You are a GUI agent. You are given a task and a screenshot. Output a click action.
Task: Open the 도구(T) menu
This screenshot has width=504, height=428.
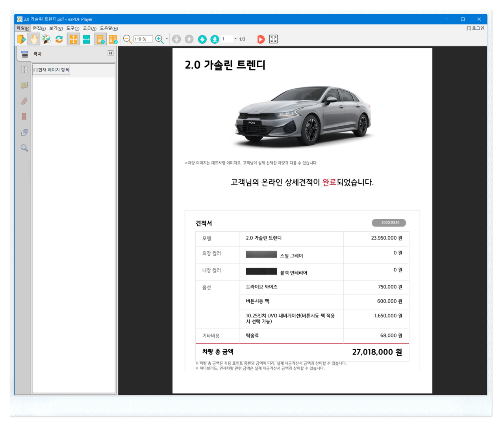coord(72,28)
